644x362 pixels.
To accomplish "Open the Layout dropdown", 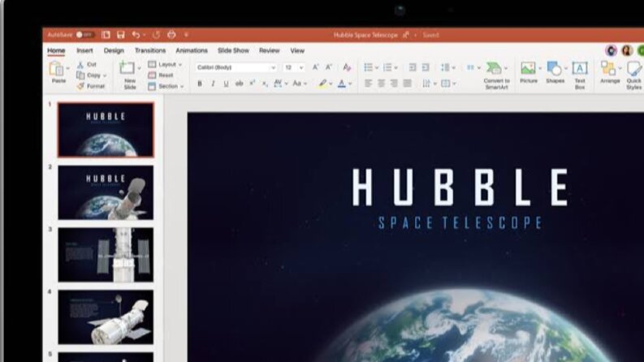I will pos(165,64).
